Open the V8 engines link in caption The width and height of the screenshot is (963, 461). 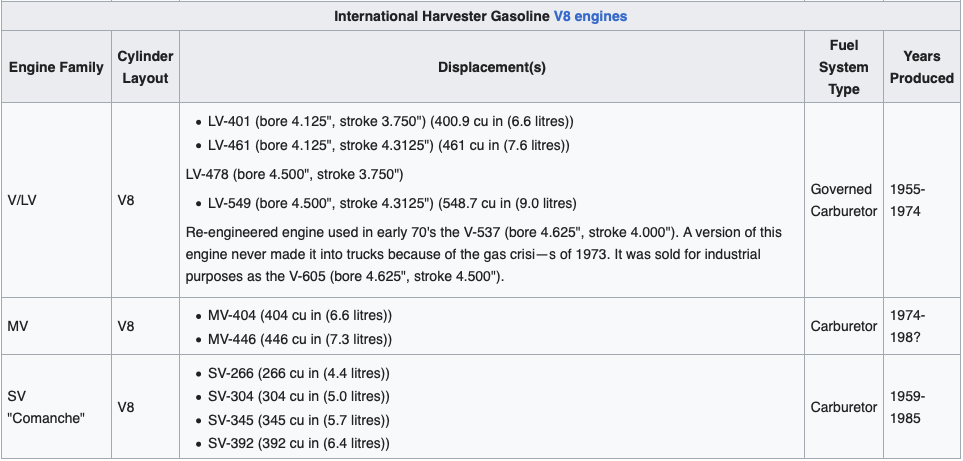(590, 17)
